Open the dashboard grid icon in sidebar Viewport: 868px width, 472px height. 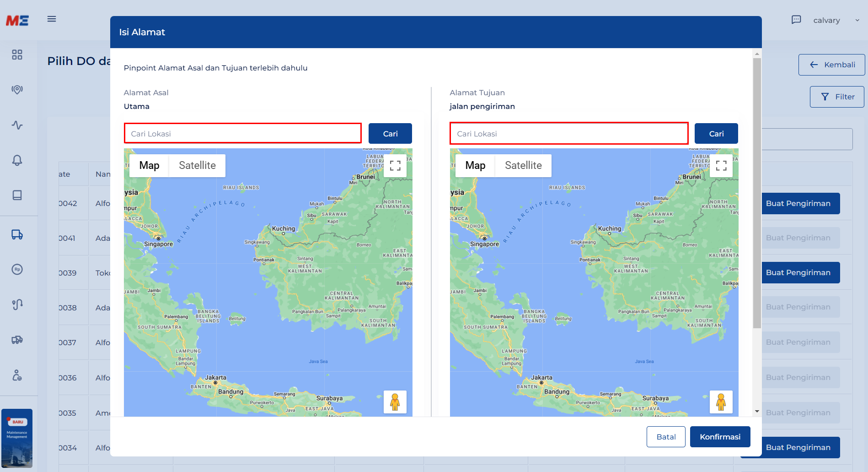17,55
